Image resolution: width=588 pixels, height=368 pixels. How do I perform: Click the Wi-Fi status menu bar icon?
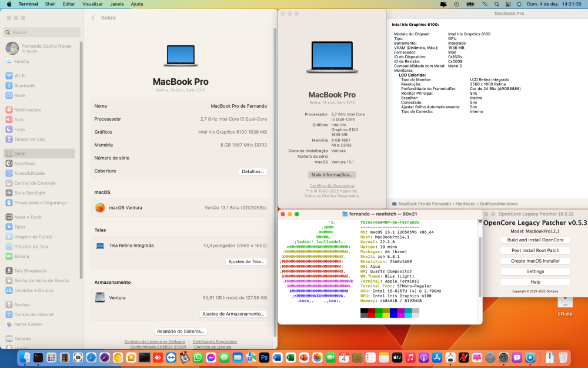pos(485,4)
